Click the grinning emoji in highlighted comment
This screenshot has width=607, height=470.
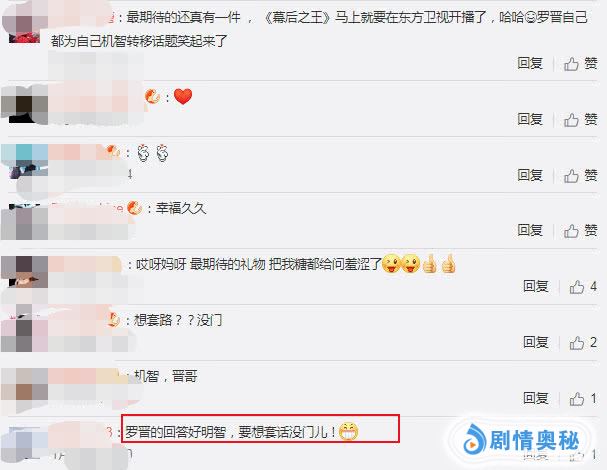(x=348, y=431)
